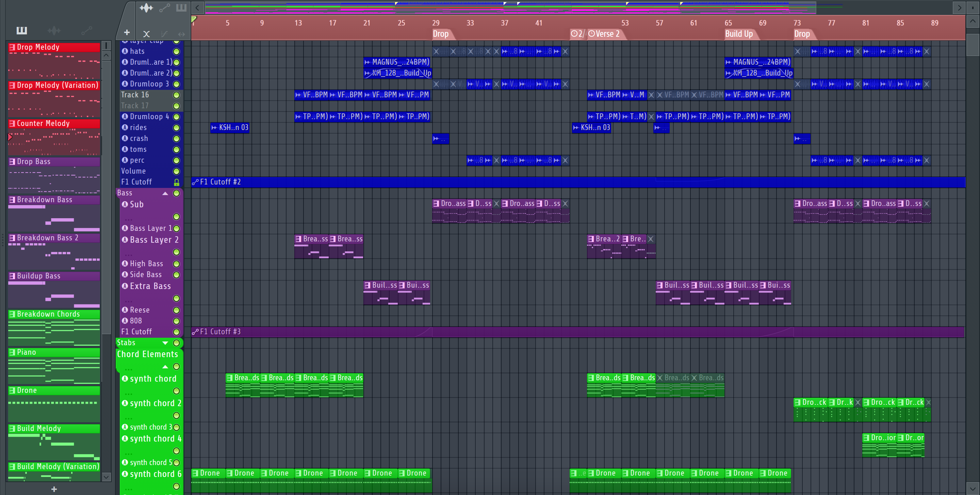This screenshot has width=980, height=495.
Task: Mute the crash track
Action: (x=177, y=139)
